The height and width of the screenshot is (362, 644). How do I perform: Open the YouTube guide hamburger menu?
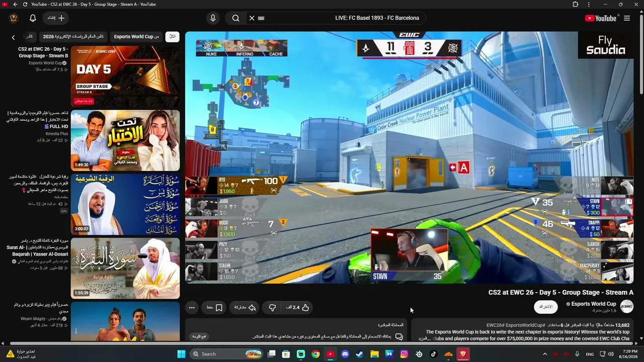pos(627,18)
